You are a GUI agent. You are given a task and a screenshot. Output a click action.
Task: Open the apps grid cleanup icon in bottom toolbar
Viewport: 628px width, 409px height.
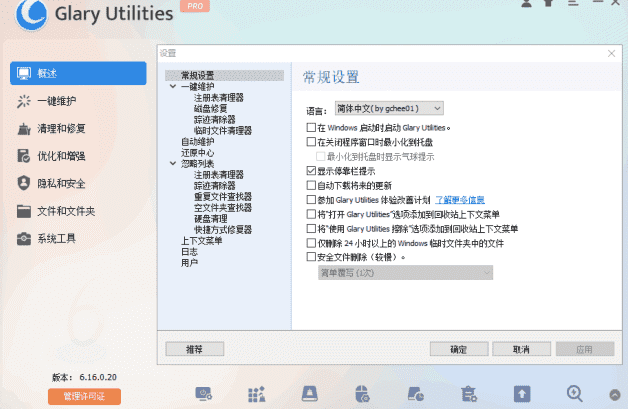256,394
